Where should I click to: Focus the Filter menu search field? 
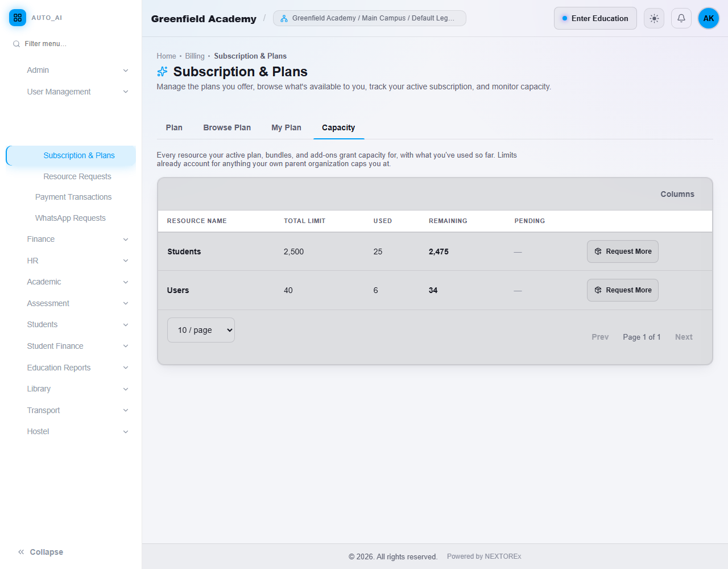71,44
